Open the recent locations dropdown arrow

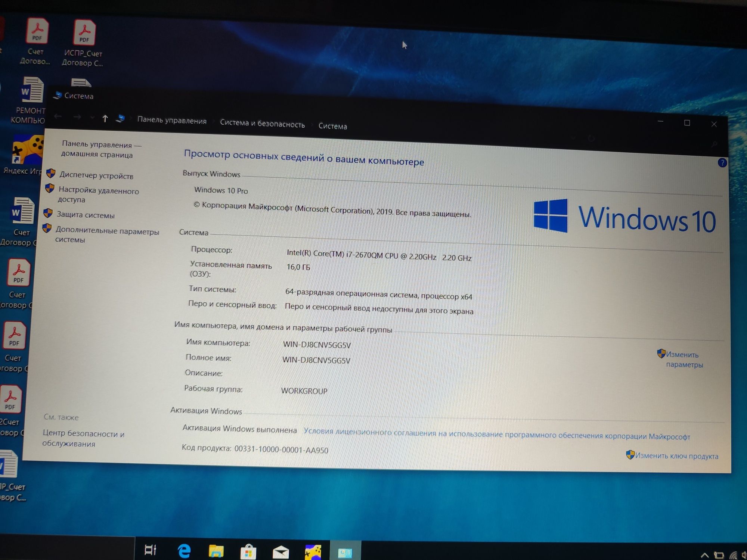(x=92, y=118)
